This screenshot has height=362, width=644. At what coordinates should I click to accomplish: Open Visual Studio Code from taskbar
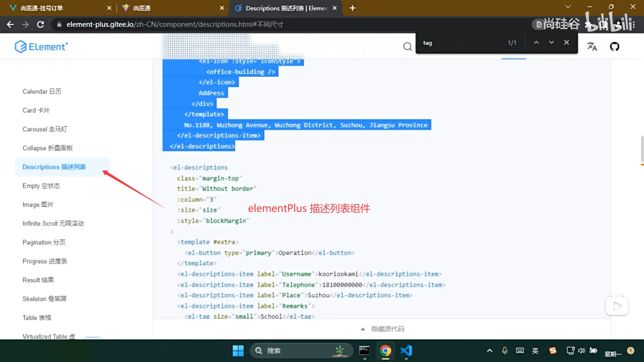point(406,351)
